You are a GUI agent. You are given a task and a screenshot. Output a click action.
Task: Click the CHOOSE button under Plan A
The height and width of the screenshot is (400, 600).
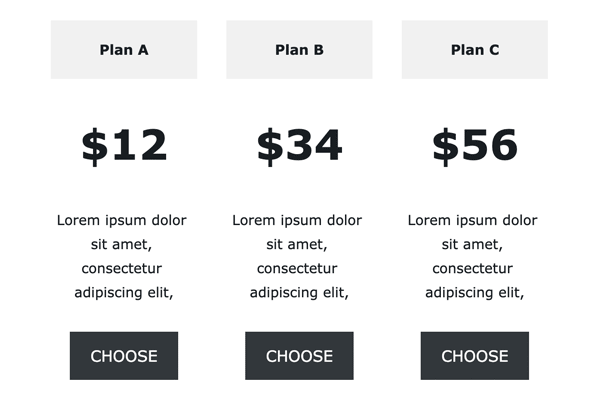pyautogui.click(x=124, y=356)
